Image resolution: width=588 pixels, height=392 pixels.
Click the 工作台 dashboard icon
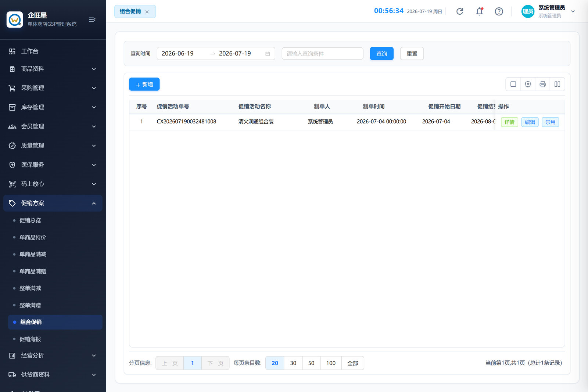tap(12, 51)
